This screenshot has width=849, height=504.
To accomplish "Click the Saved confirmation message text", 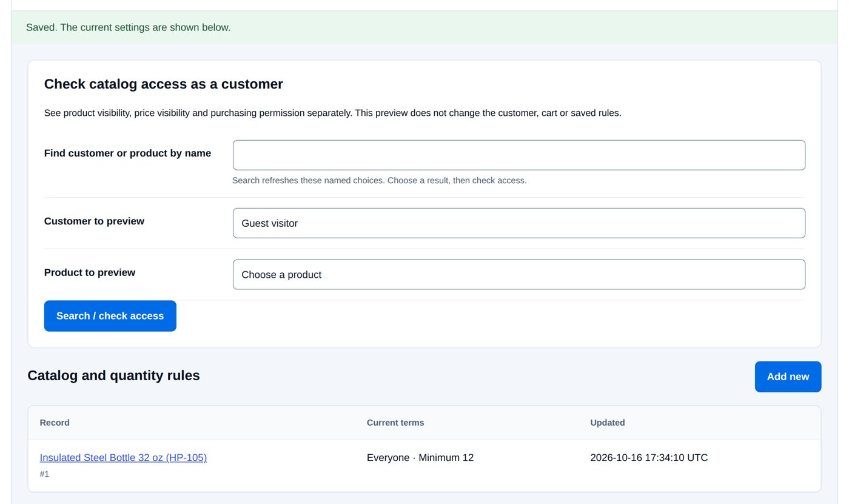I will [129, 27].
